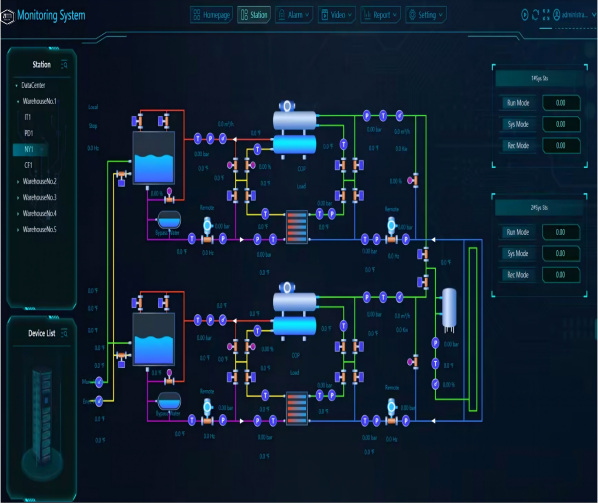Click the play icon in top-right toolbar
Viewport: 598px width, 504px height.
pos(525,15)
